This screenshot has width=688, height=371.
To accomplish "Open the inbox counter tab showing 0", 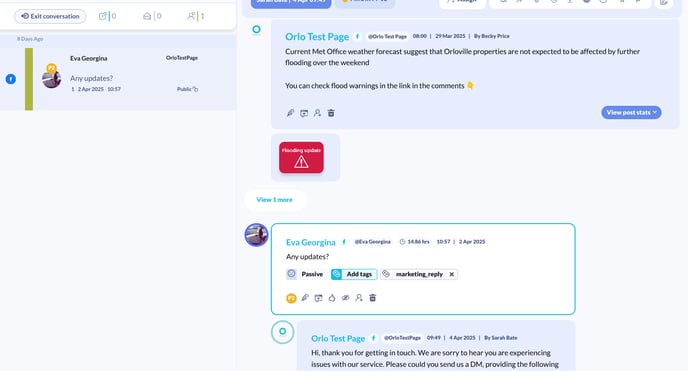I will pyautogui.click(x=152, y=16).
